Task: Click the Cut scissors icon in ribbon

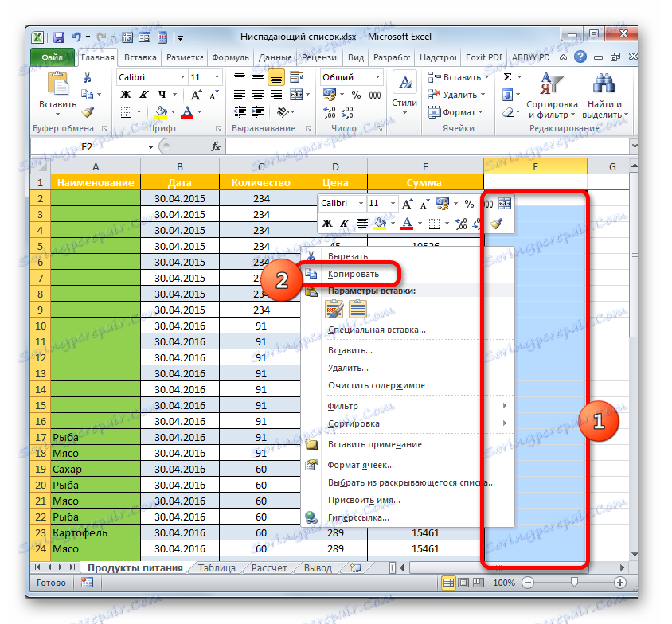Action: (87, 77)
